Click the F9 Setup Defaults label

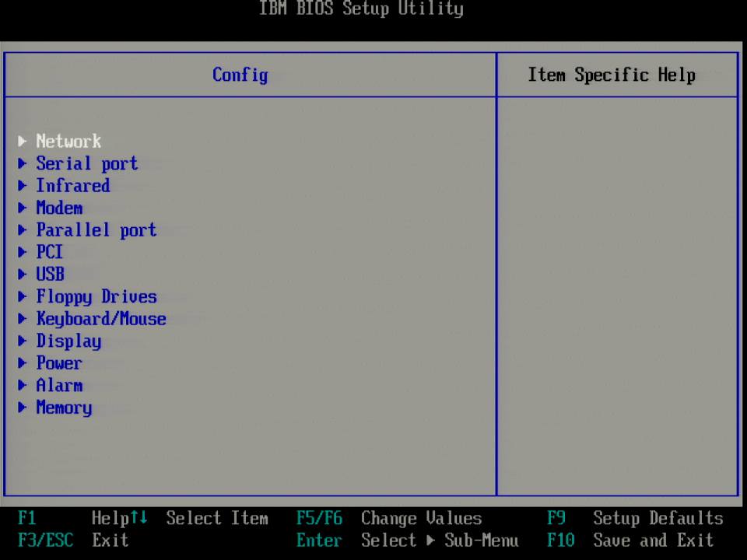(x=634, y=518)
